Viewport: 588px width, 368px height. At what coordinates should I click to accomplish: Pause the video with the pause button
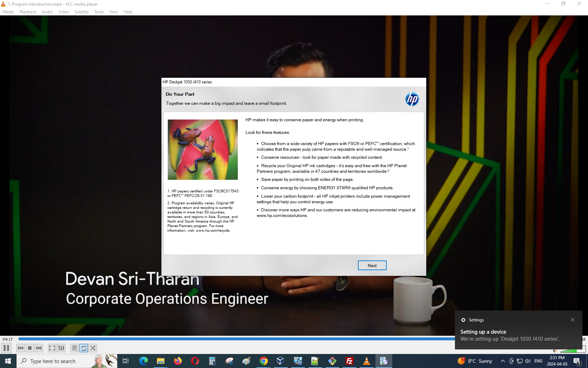6,348
